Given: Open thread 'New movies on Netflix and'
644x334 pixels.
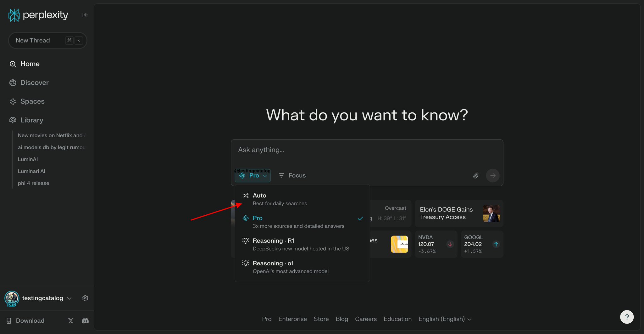Looking at the screenshot, I should click(52, 135).
